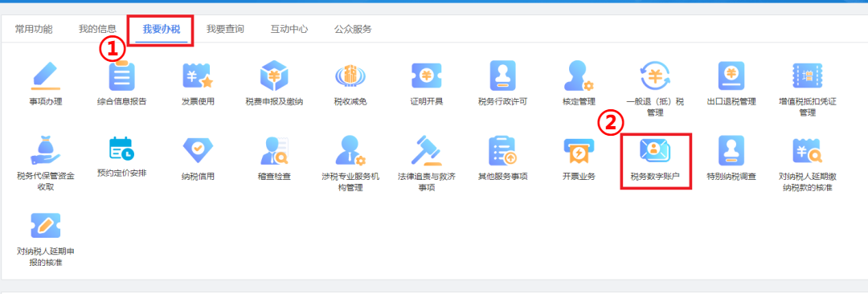Select 证明开具 ticket icon
868x294 pixels.
[426, 76]
